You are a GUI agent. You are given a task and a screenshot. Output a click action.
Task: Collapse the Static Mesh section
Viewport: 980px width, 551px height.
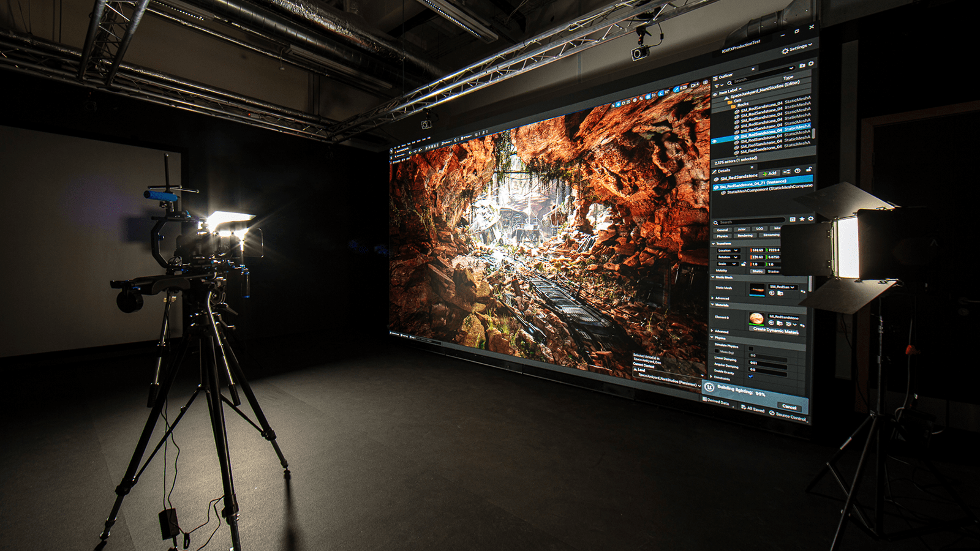(713, 277)
